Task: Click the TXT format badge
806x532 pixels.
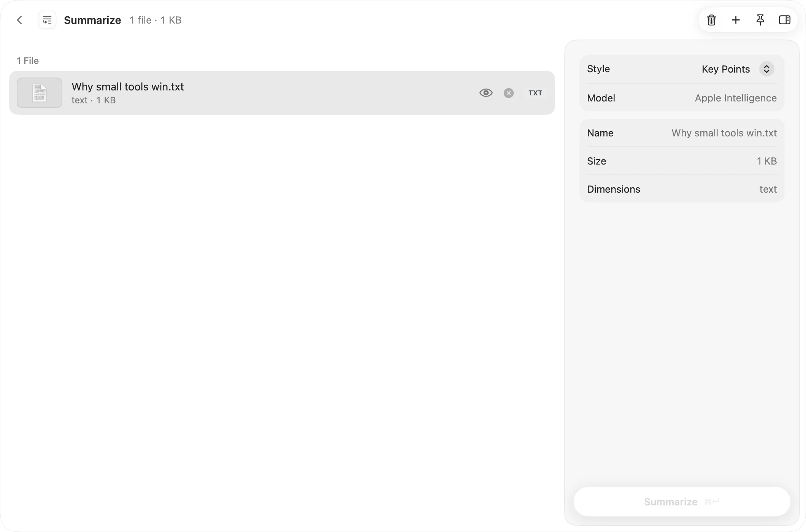Action: pos(535,93)
